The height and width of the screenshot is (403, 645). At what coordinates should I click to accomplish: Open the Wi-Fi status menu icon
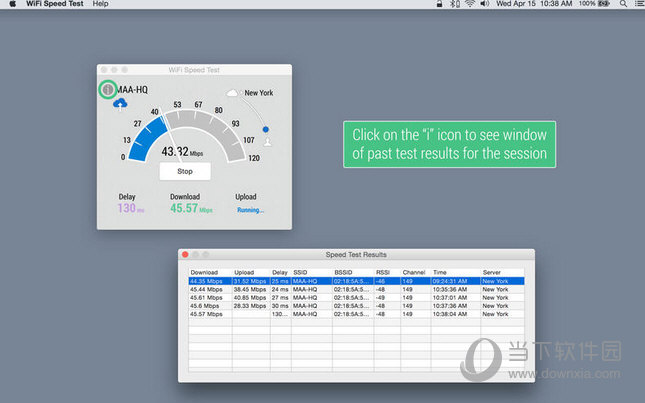[x=470, y=4]
